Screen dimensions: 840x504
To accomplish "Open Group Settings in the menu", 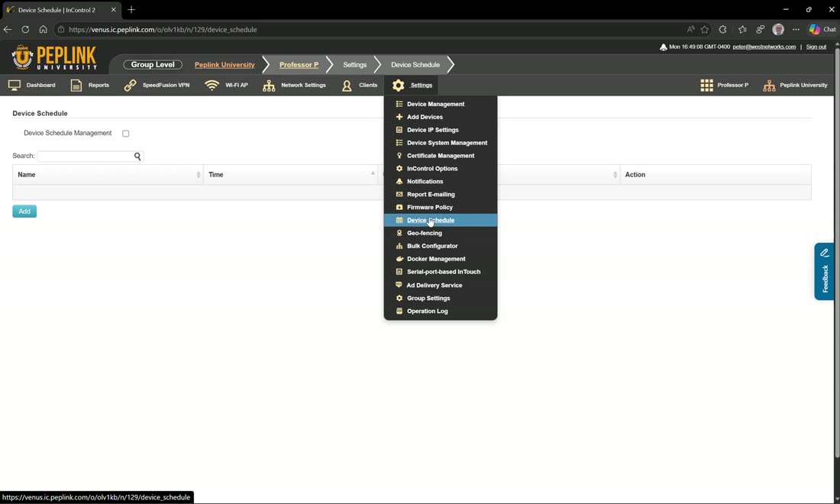I will 428,299.
